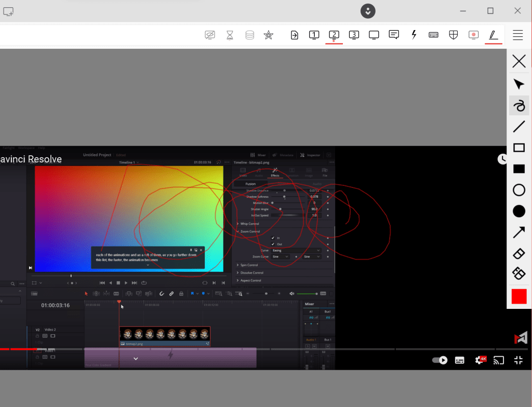Click the Motion Blur value field

[314, 203]
